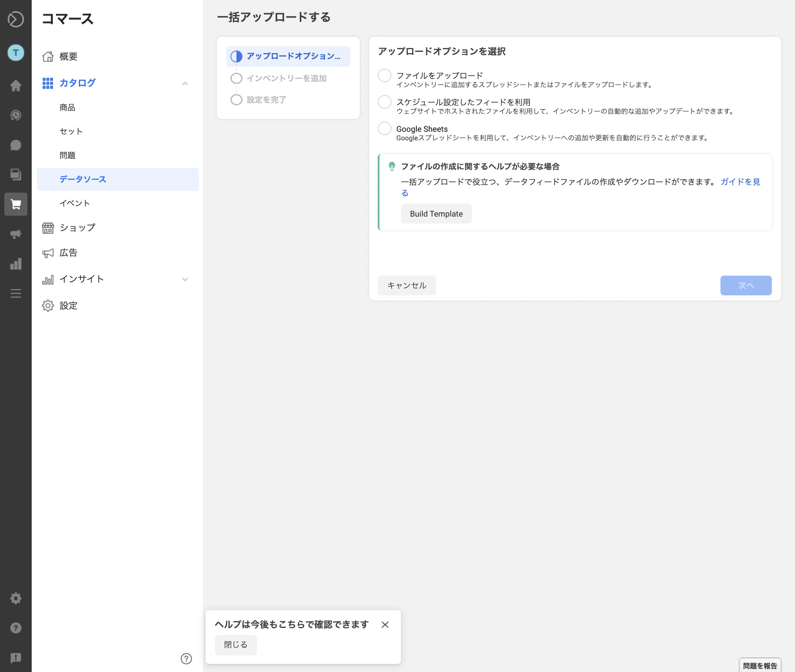795x672 pixels.
Task: Go to 商品 in the catalog menu
Action: click(67, 107)
